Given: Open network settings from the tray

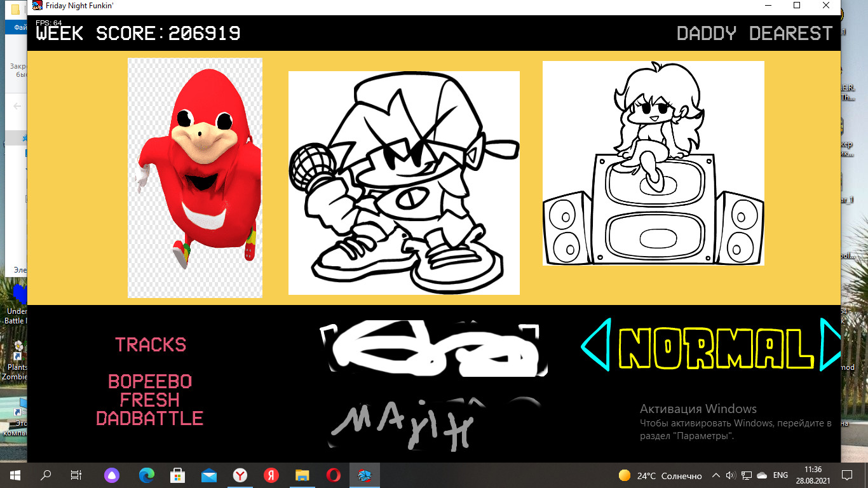Looking at the screenshot, I should click(747, 475).
